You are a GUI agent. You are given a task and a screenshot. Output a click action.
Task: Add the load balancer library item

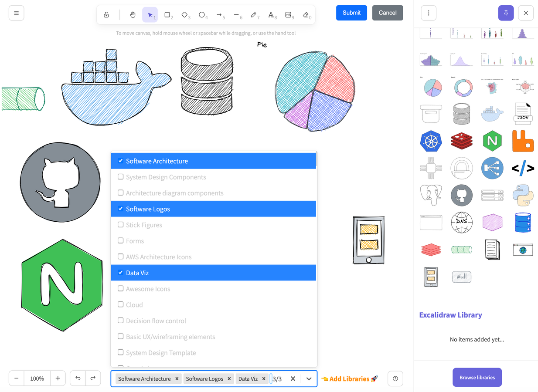point(492,168)
